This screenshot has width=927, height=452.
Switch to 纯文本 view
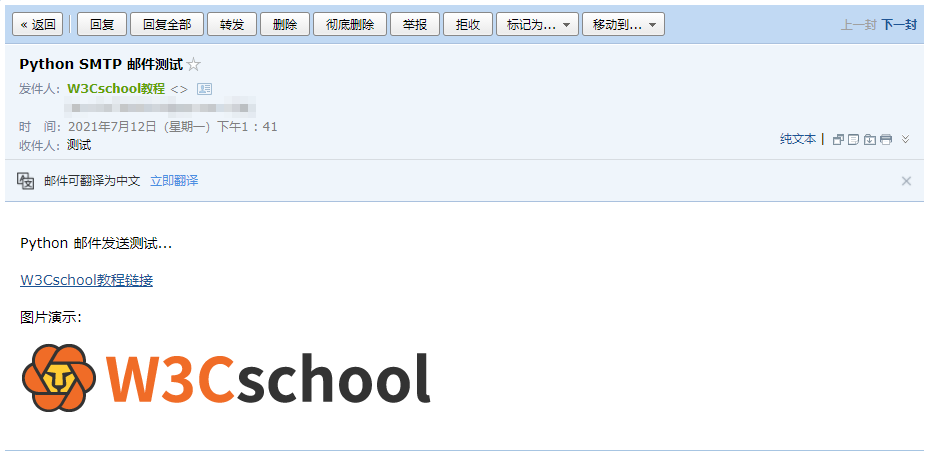[798, 139]
